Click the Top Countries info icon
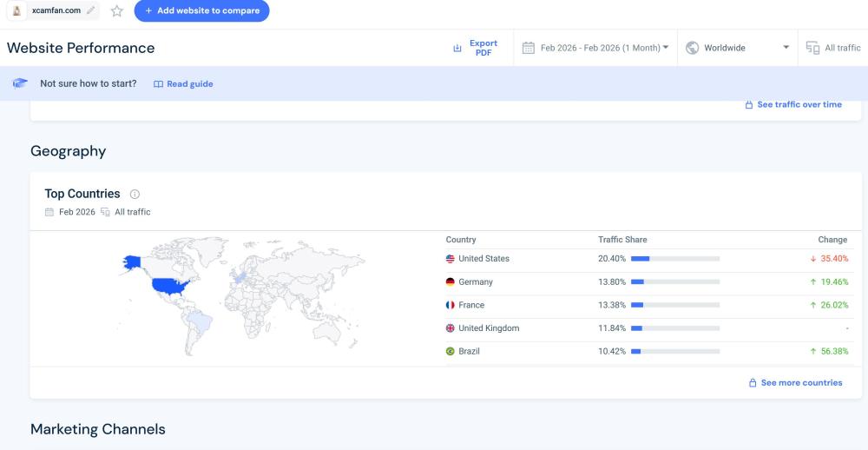 [x=135, y=195]
